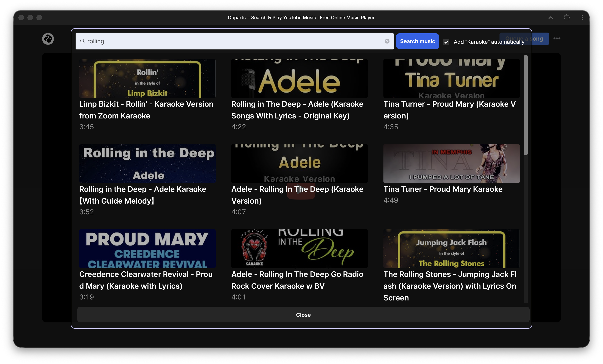The height and width of the screenshot is (364, 603).
Task: Open the three-dot vertical browser menu
Action: click(x=582, y=18)
